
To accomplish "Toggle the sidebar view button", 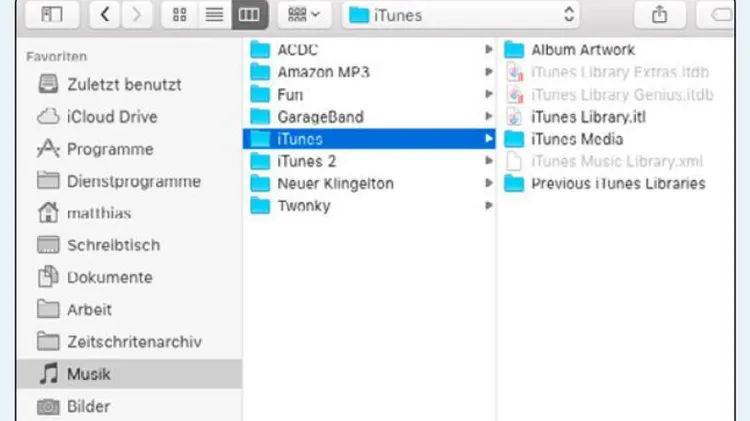I will coord(52,14).
